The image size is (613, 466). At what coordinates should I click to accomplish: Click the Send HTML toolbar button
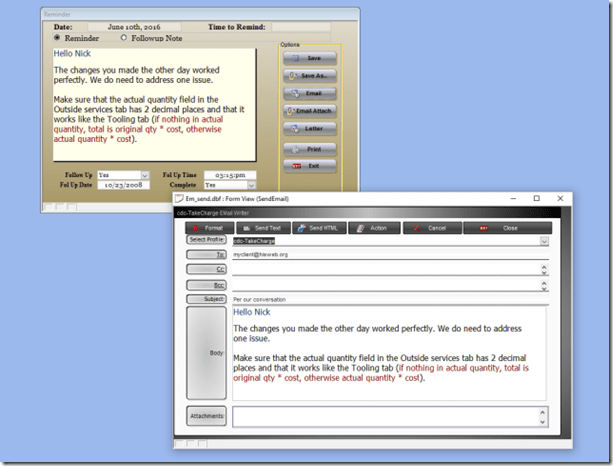pyautogui.click(x=319, y=228)
